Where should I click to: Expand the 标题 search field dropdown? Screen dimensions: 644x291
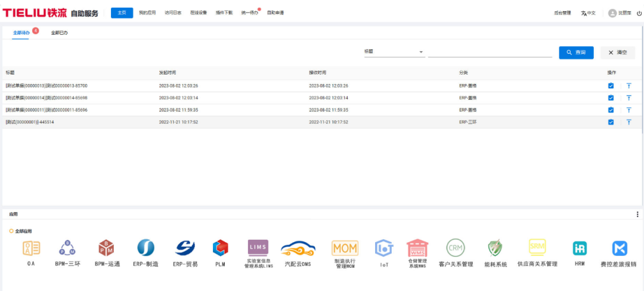click(394, 52)
